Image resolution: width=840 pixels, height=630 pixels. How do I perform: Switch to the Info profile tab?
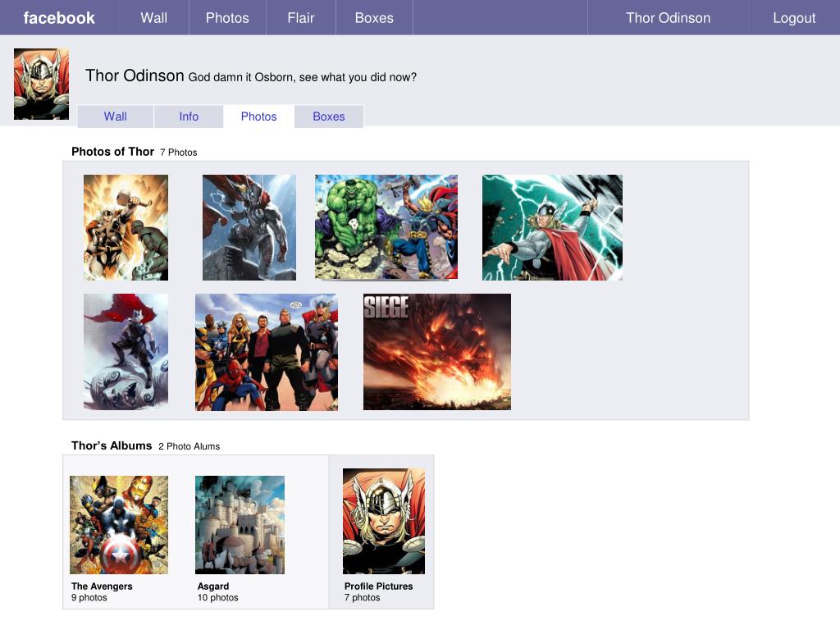point(189,116)
